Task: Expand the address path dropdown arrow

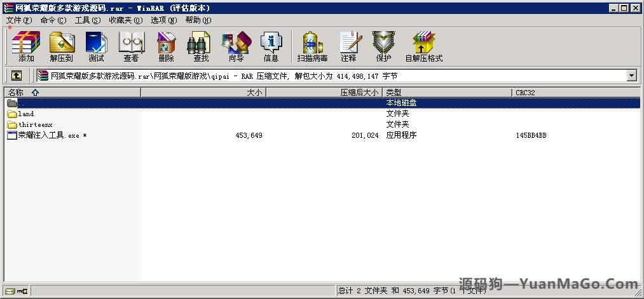Action: click(x=631, y=76)
